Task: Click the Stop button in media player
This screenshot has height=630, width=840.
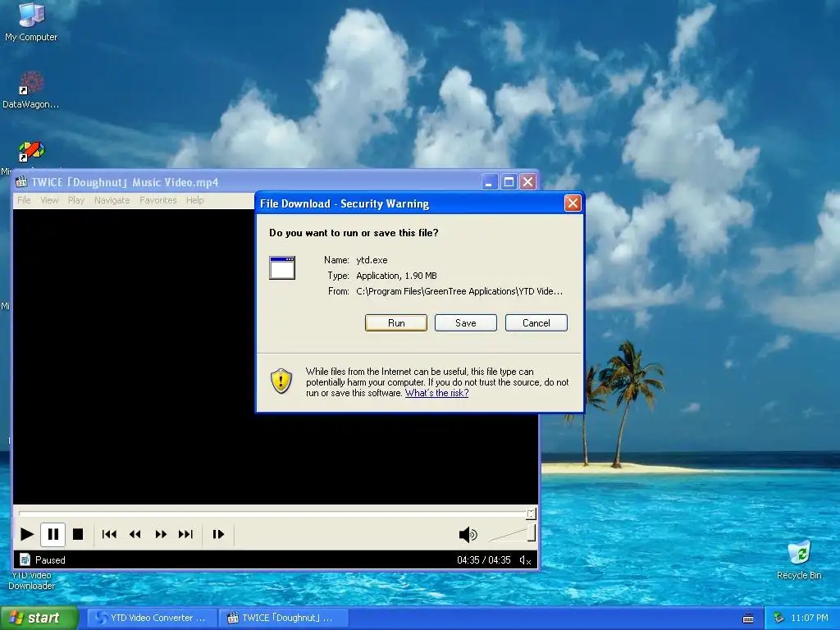Action: tap(78, 534)
